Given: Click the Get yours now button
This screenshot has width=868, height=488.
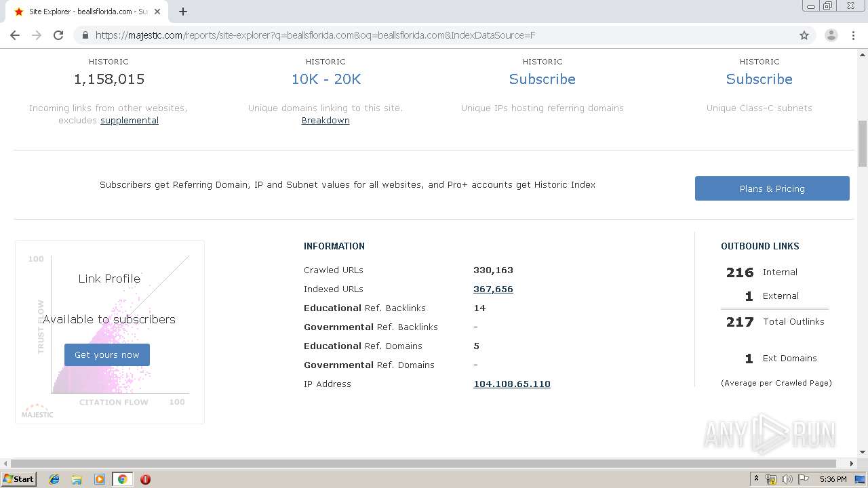Looking at the screenshot, I should pyautogui.click(x=107, y=354).
